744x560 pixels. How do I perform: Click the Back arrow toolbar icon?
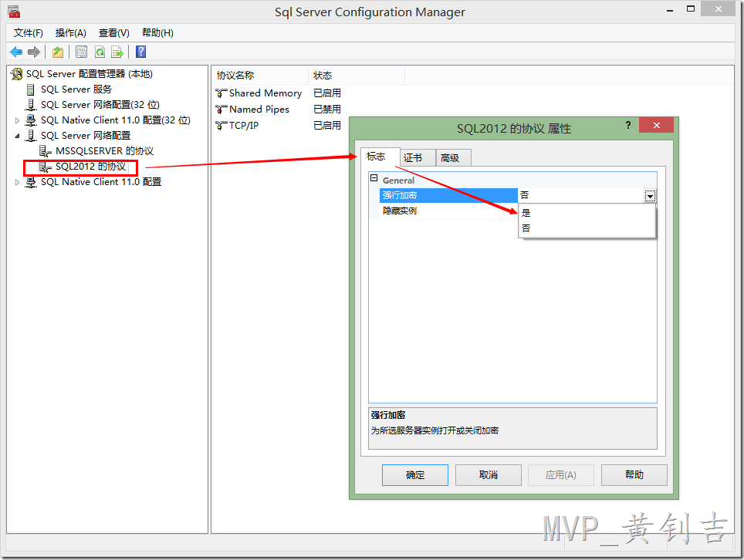pyautogui.click(x=16, y=52)
